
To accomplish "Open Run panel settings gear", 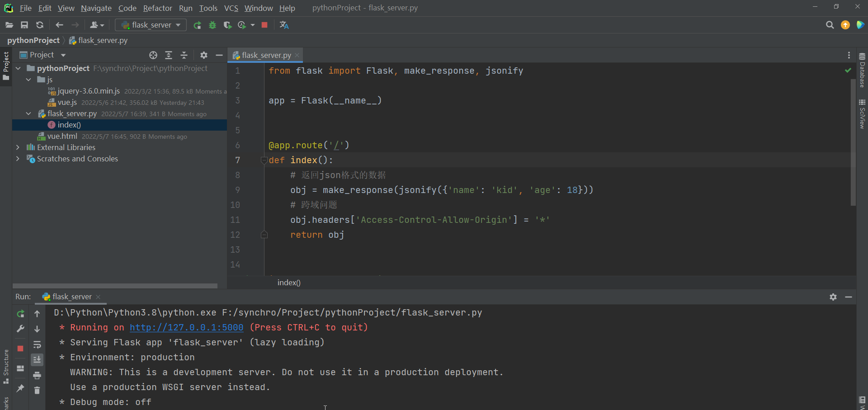I will [833, 297].
